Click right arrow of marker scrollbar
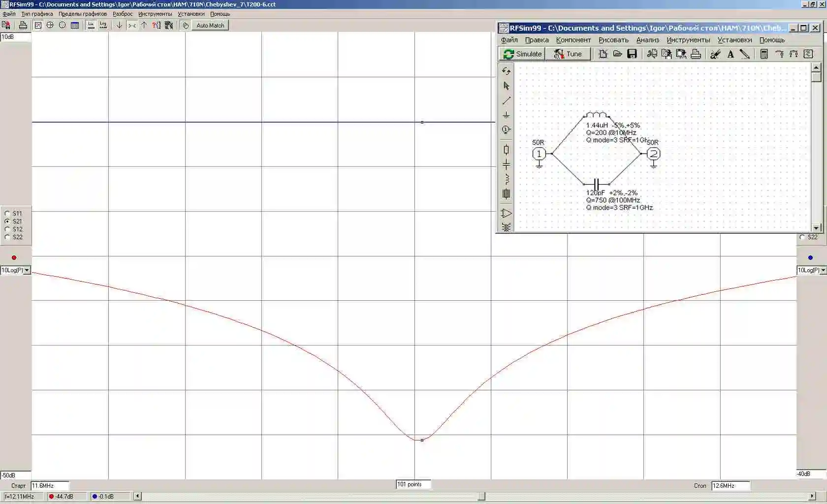The image size is (827, 504). (812, 497)
